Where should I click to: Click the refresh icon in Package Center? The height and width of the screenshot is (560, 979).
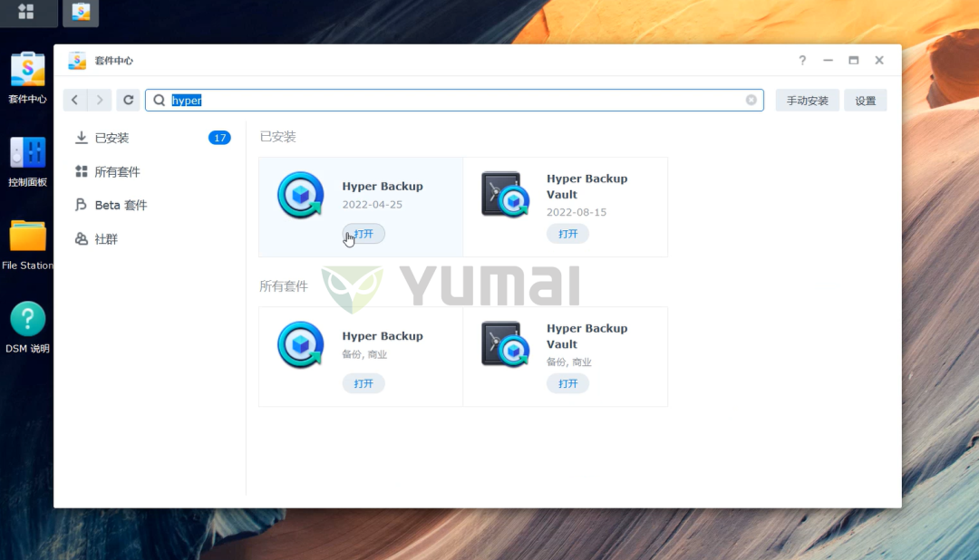[128, 100]
